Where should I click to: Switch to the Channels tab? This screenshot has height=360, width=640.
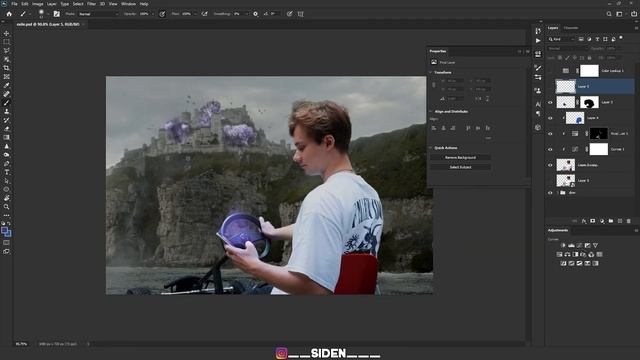(571, 28)
